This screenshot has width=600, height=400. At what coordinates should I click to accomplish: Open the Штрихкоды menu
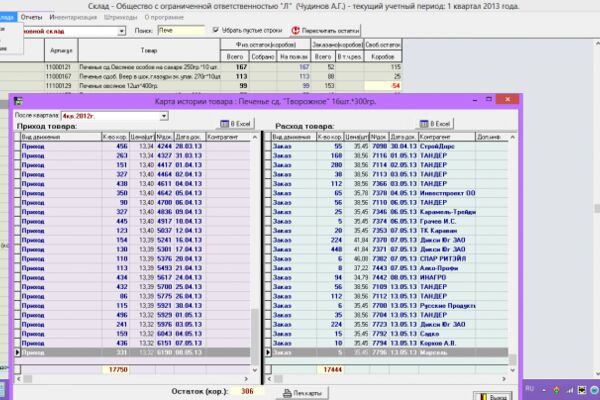[x=121, y=17]
